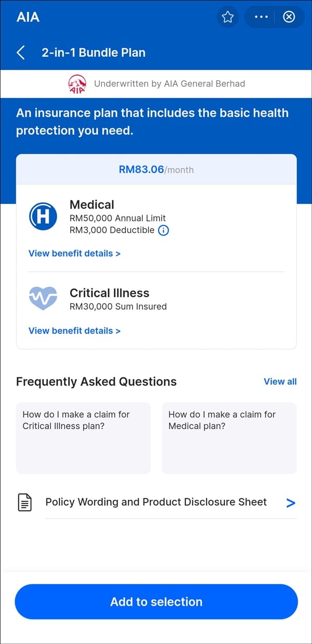Click the Medical hospital H icon
This screenshot has height=644, width=312.
(43, 216)
